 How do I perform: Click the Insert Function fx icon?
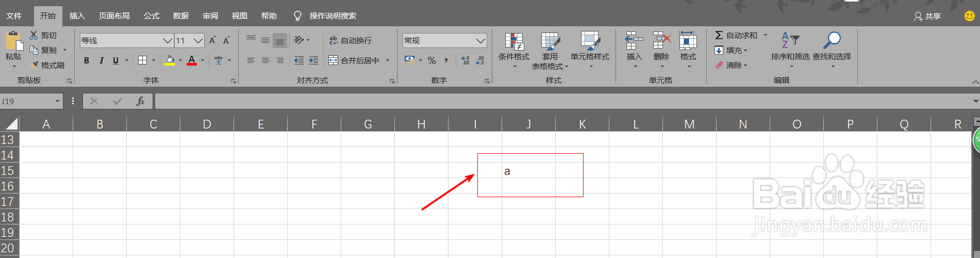click(140, 101)
